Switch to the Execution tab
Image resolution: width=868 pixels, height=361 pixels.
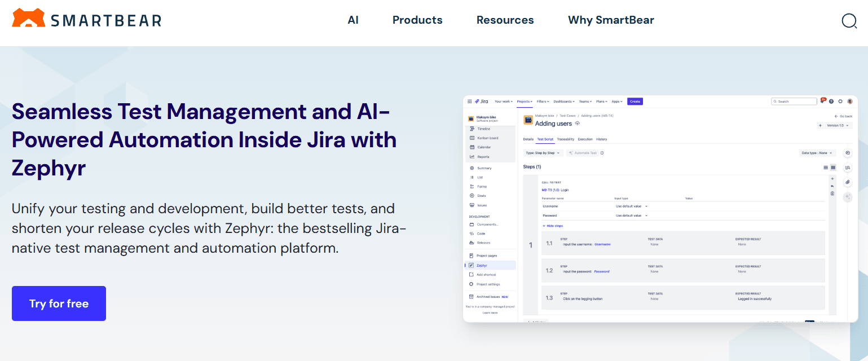pos(585,139)
